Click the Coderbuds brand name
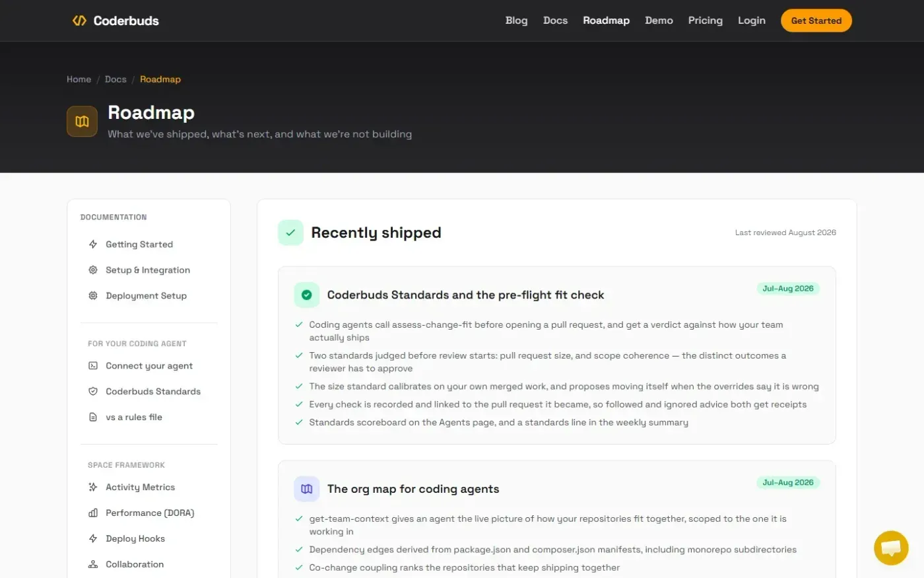924x578 pixels. coord(126,20)
